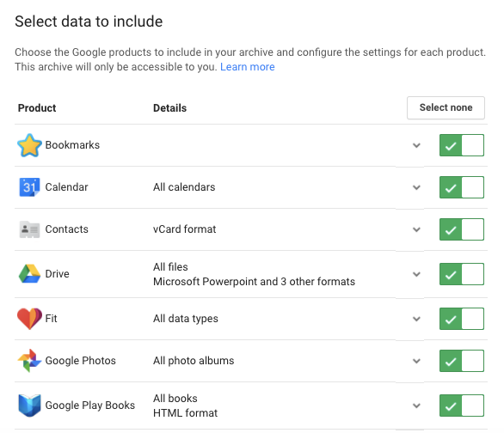
Task: Expand Fit data type options
Action: pyautogui.click(x=416, y=319)
